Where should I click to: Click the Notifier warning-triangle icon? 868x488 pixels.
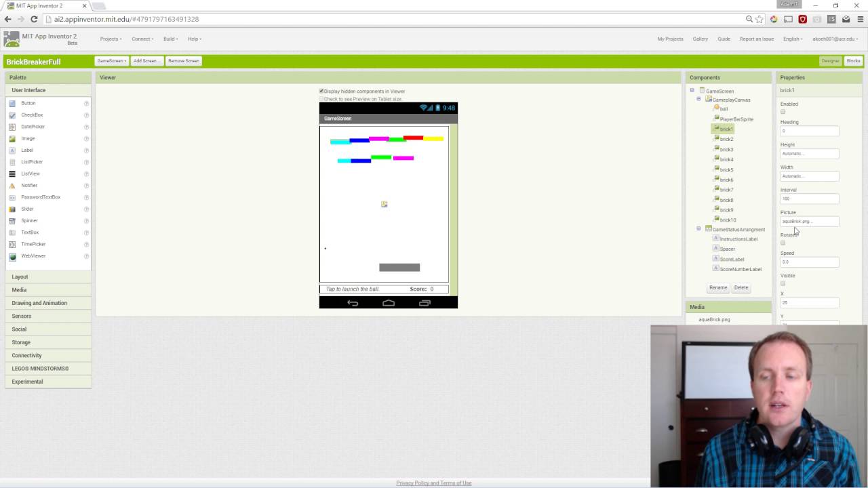12,185
